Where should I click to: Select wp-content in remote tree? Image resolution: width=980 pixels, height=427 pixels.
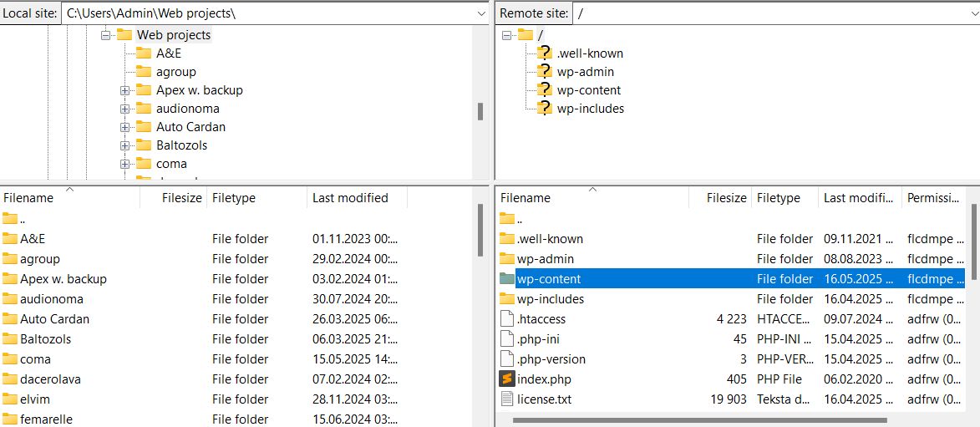(589, 90)
